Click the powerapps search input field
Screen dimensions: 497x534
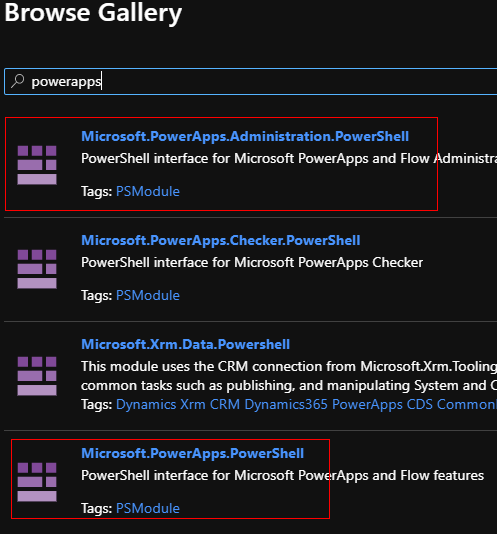point(251,82)
